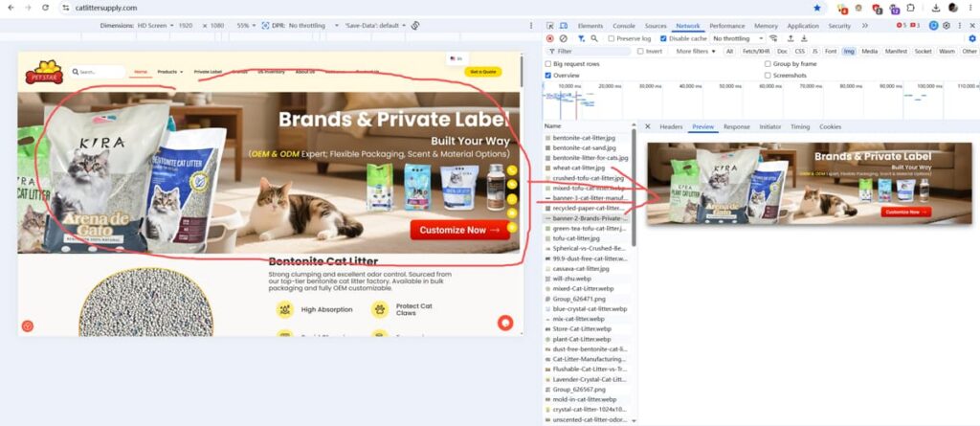Select the All type filter button
The height and width of the screenshot is (426, 980).
pyautogui.click(x=729, y=52)
